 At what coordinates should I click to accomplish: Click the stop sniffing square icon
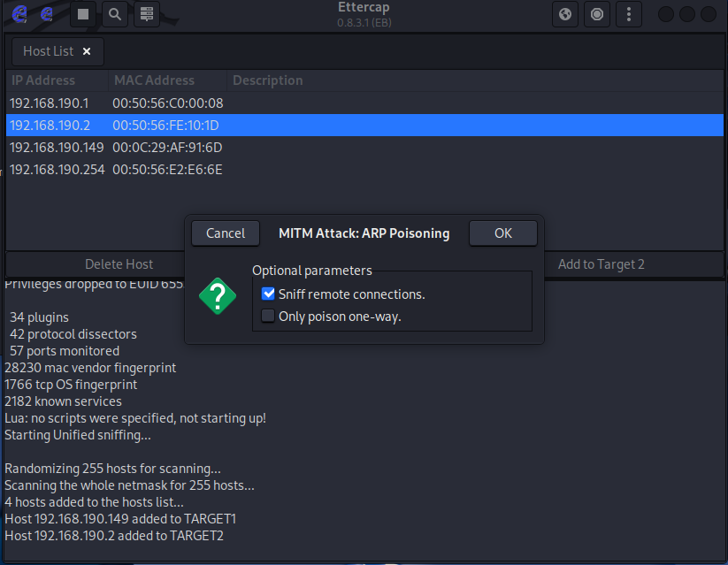(83, 14)
